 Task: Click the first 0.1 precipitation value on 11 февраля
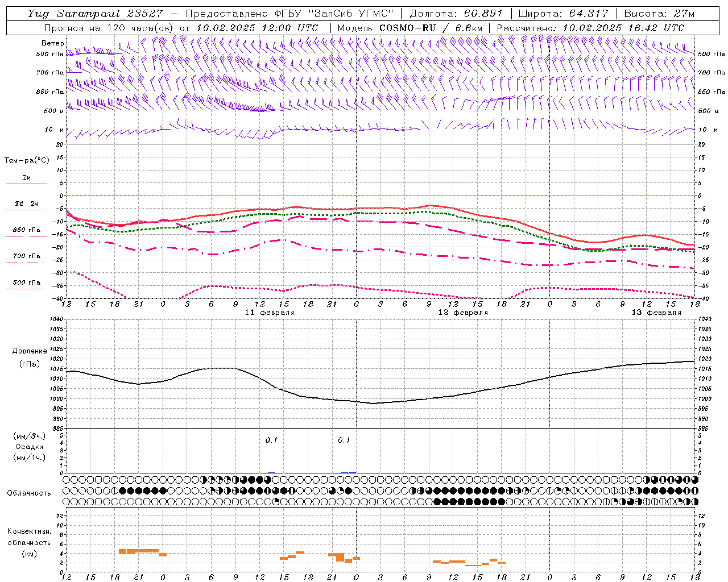point(271,440)
